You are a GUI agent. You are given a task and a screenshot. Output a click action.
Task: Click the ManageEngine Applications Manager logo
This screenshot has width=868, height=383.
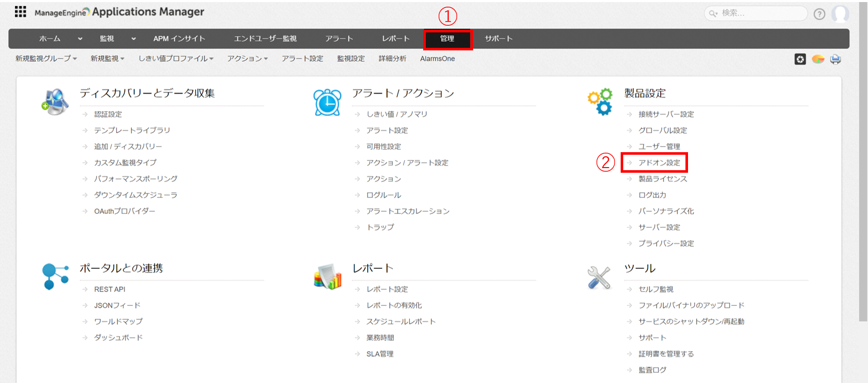pos(119,12)
